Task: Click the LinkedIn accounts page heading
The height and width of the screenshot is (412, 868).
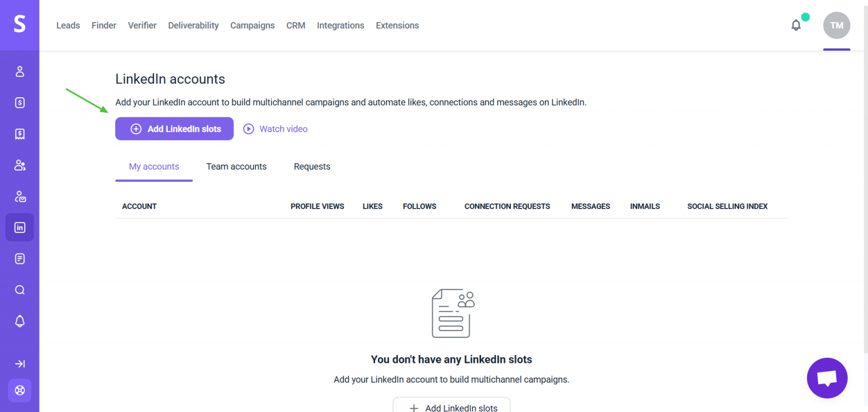Action: (170, 79)
